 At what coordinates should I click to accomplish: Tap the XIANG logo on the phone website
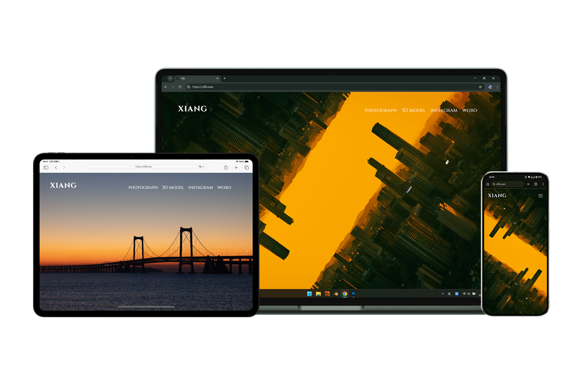coord(497,196)
